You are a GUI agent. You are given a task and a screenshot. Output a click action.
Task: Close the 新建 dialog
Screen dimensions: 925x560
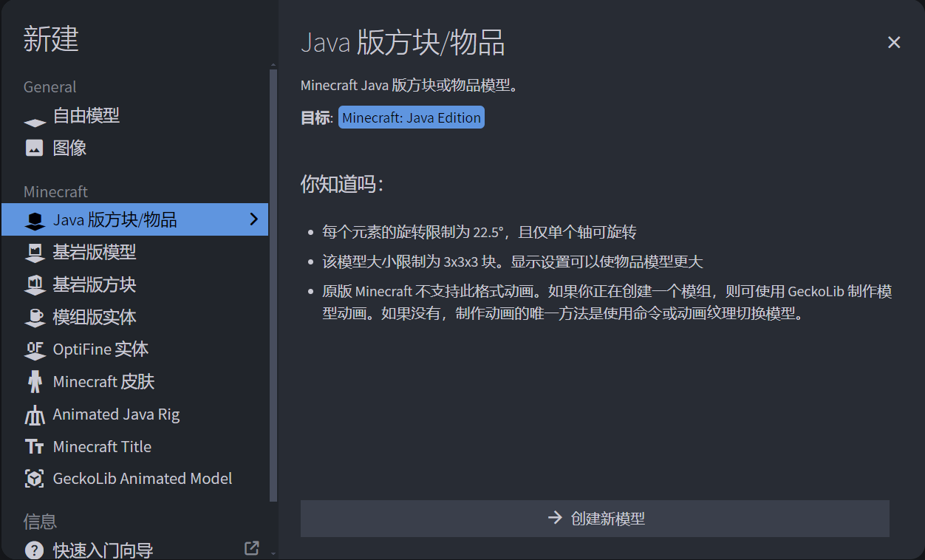894,43
